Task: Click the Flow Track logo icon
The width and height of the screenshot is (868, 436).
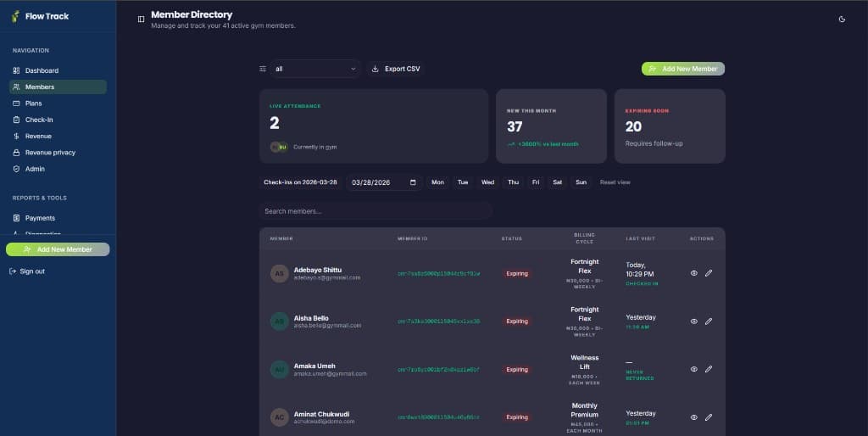Action: pyautogui.click(x=15, y=16)
